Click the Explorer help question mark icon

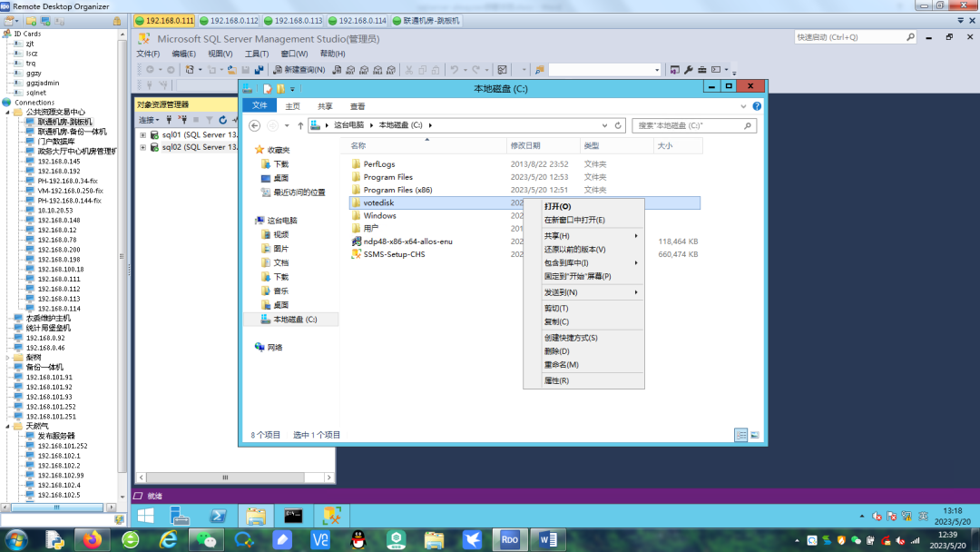pos(757,106)
